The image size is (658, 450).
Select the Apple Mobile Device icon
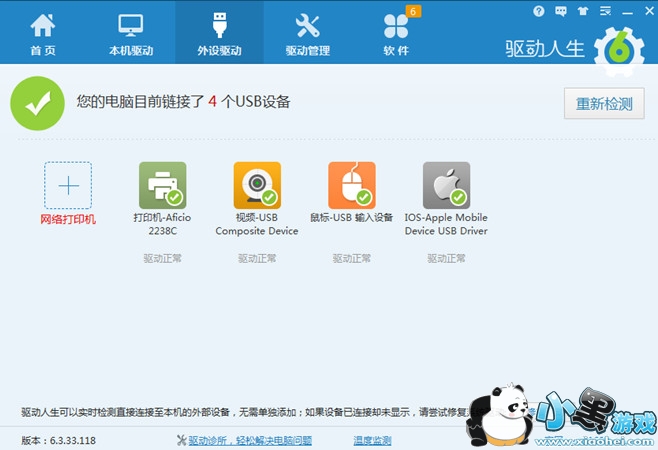446,185
